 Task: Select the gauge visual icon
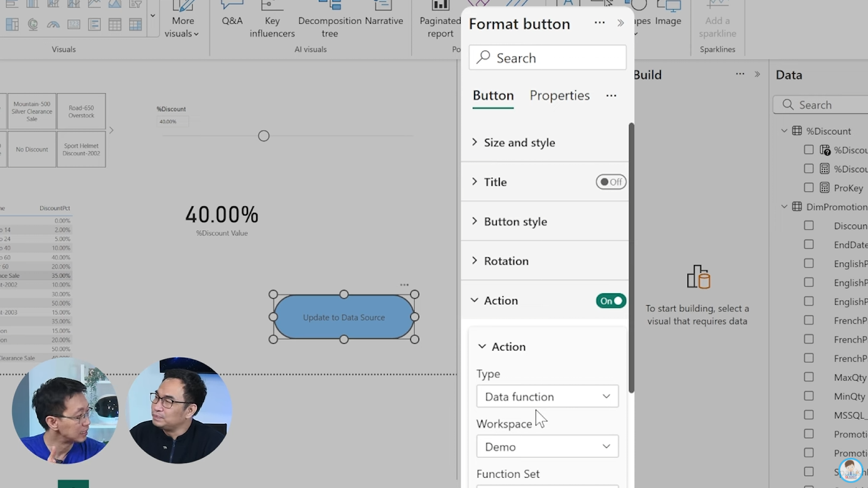click(x=53, y=24)
